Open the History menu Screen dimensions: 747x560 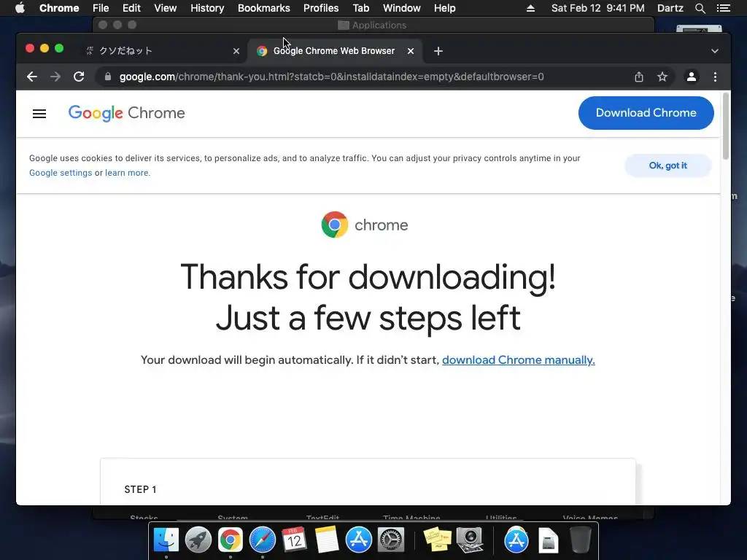[x=207, y=8]
